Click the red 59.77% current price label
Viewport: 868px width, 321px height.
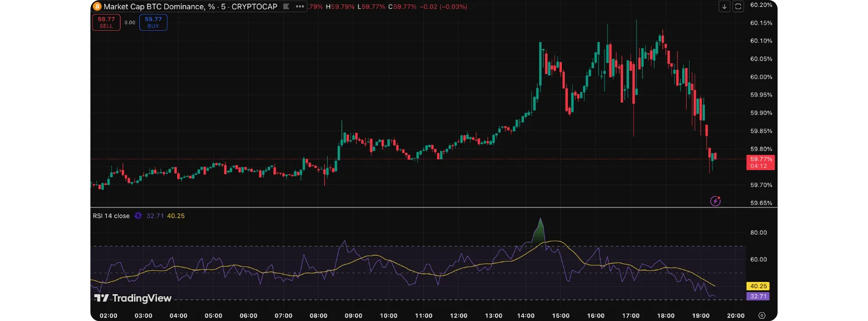761,159
